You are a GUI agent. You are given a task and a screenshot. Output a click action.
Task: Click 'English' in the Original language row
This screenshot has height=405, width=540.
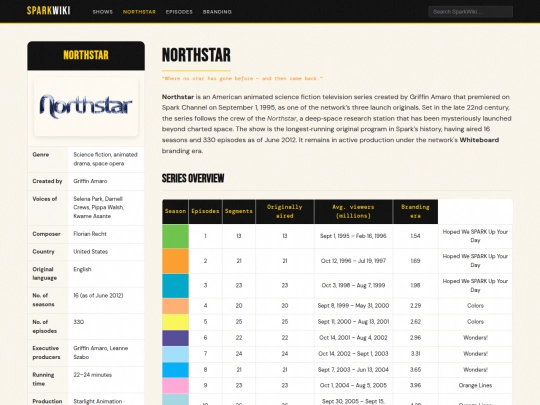click(x=82, y=269)
